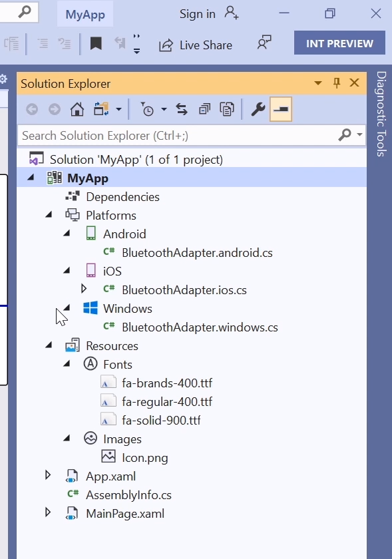Select AssemblyInfo.cs file

pyautogui.click(x=128, y=495)
